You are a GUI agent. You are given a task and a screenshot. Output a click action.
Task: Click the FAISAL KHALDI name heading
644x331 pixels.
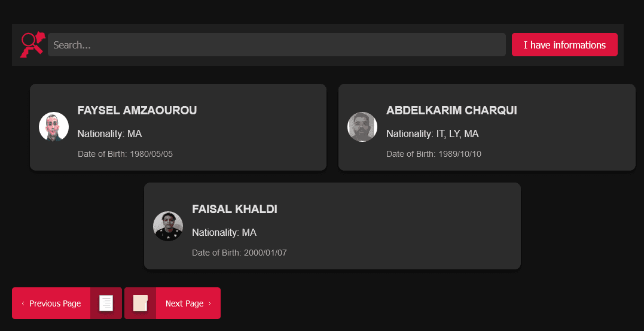coord(234,209)
